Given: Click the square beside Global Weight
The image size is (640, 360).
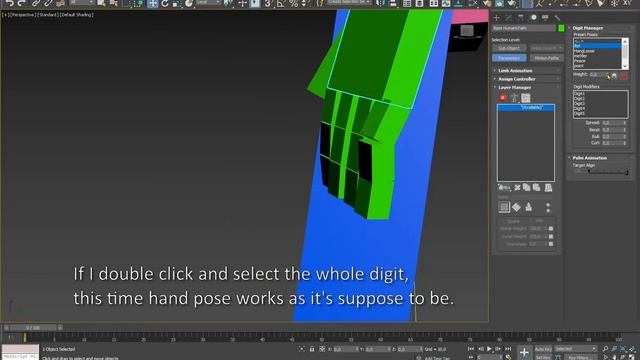Looking at the screenshot, I should click(551, 229).
